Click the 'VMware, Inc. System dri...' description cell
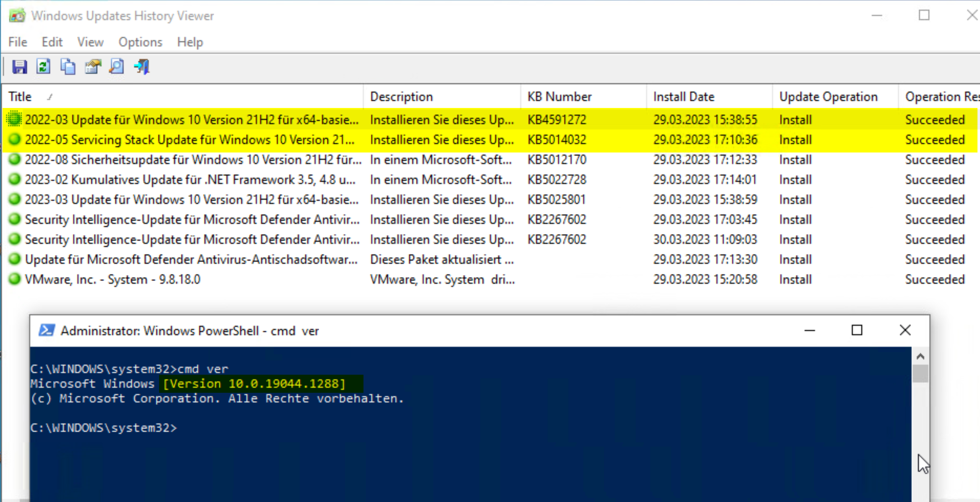Viewport: 980px width, 502px height. [x=442, y=279]
